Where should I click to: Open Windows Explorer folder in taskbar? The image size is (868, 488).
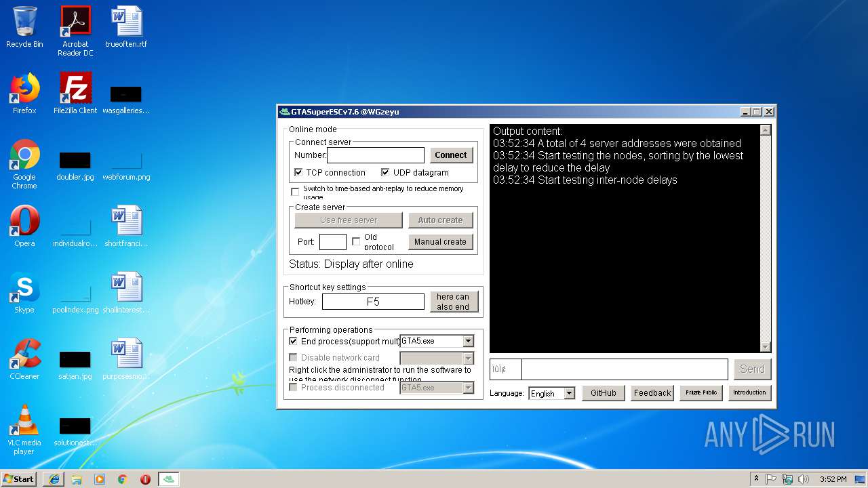pyautogui.click(x=77, y=479)
